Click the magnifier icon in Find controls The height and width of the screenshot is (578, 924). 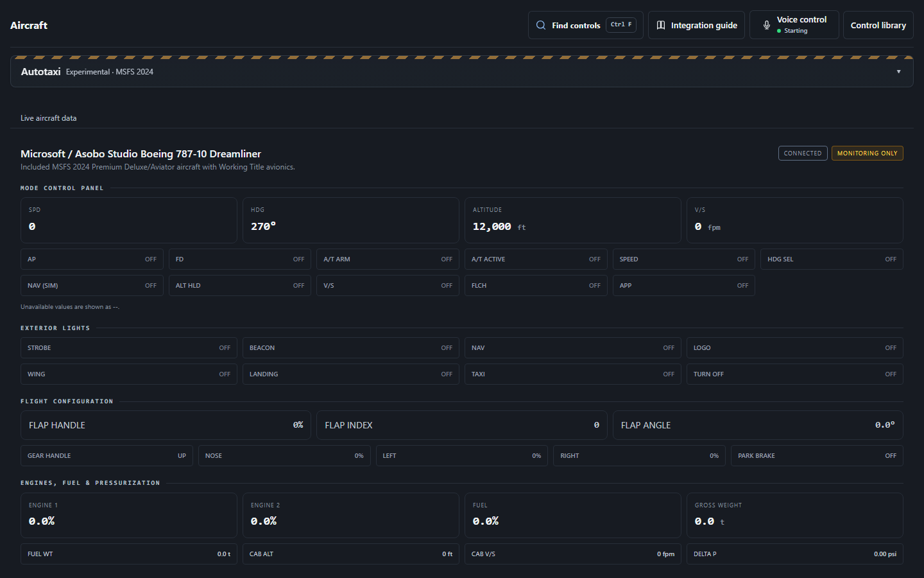[x=541, y=25]
